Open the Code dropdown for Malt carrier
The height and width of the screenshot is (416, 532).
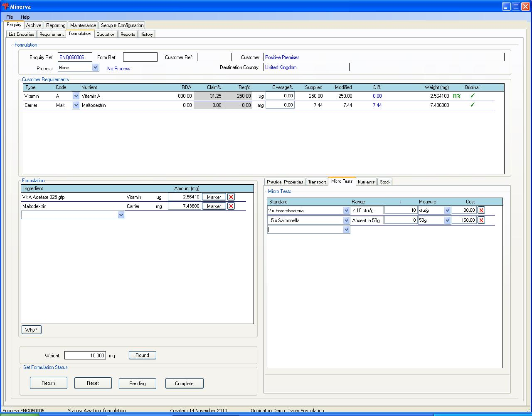(76, 105)
